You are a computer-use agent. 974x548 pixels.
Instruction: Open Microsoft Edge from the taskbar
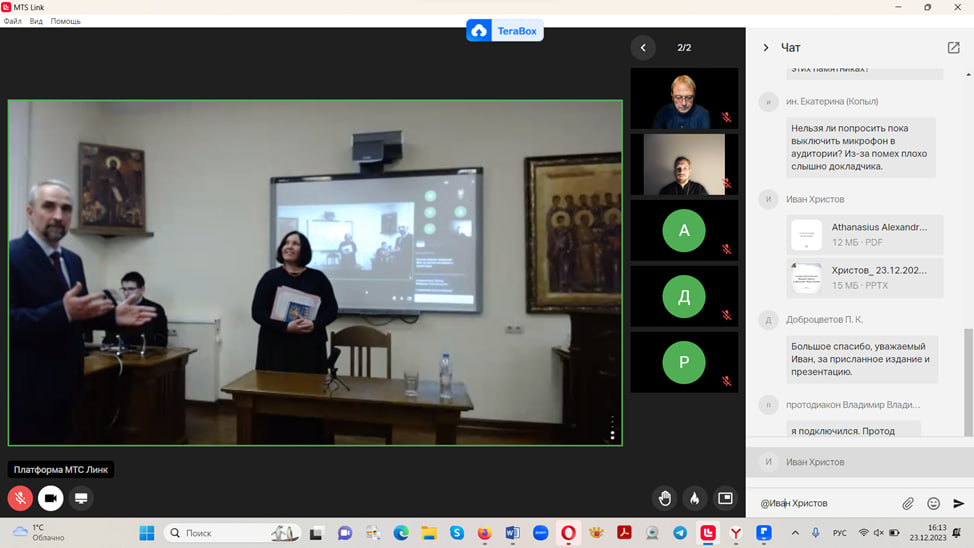pyautogui.click(x=401, y=533)
